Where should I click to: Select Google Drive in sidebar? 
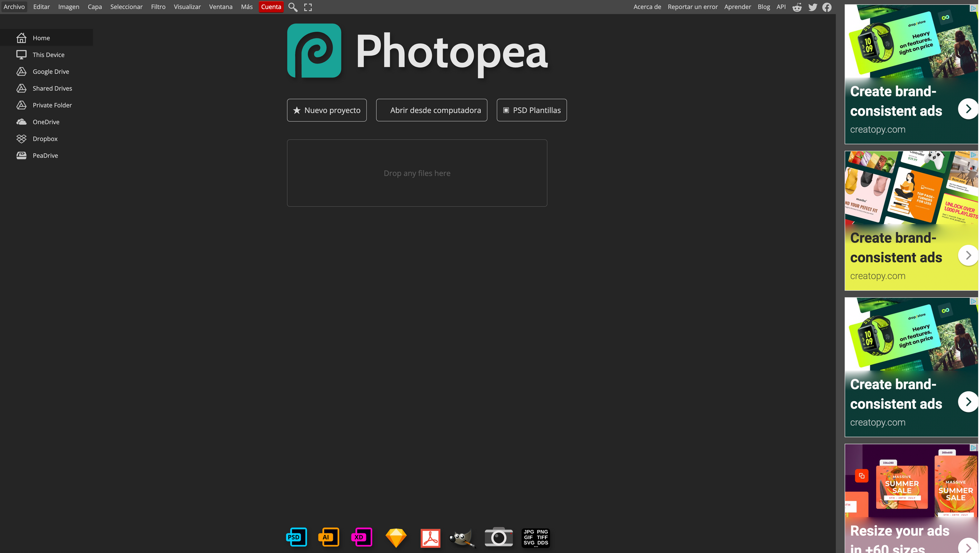click(x=50, y=72)
